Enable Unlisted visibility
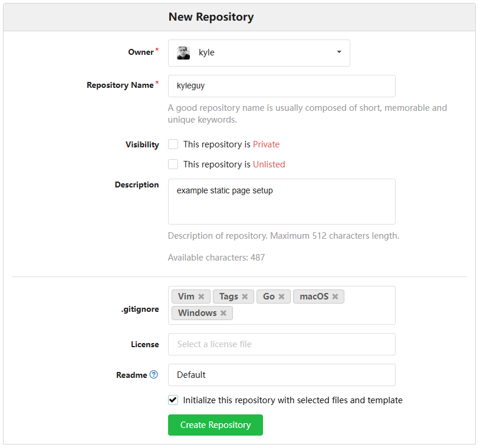The width and height of the screenshot is (480, 448). (x=173, y=164)
